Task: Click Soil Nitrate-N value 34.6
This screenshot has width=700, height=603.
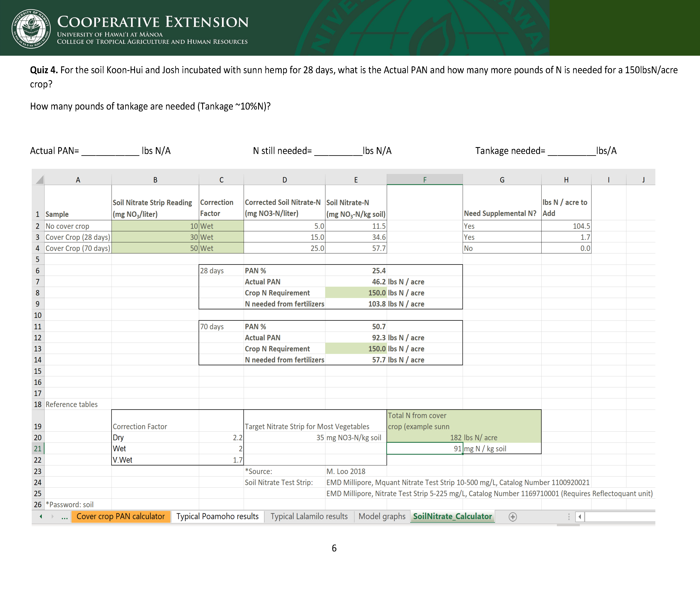Action: click(356, 237)
